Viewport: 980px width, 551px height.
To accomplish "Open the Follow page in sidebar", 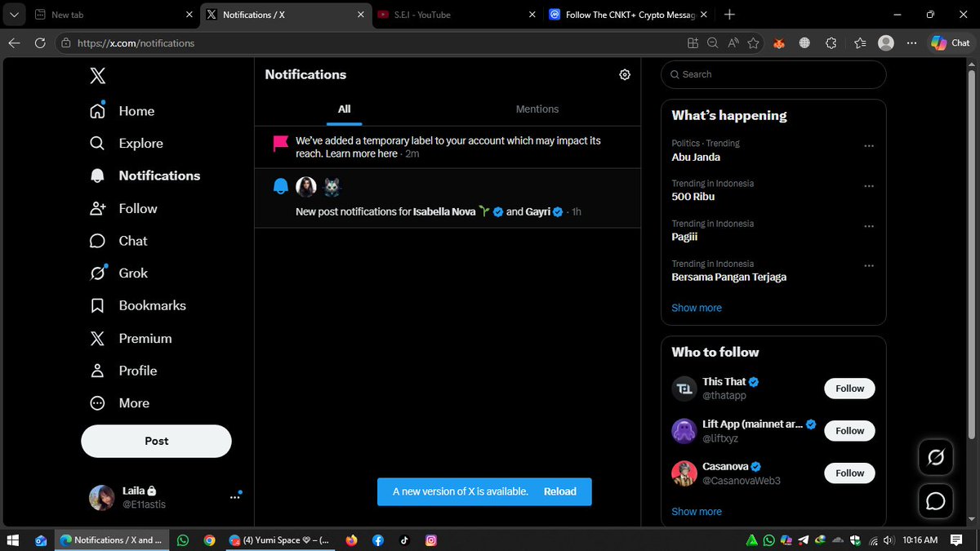I will (123, 208).
